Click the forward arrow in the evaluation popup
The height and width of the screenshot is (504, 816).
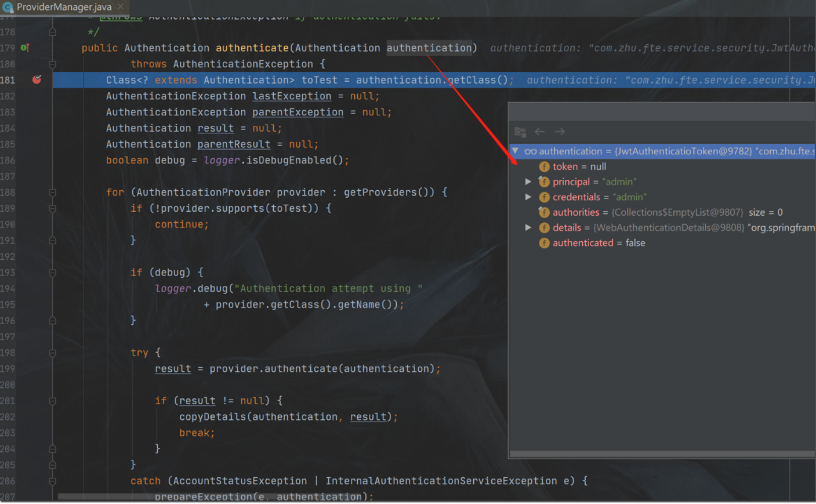point(560,132)
